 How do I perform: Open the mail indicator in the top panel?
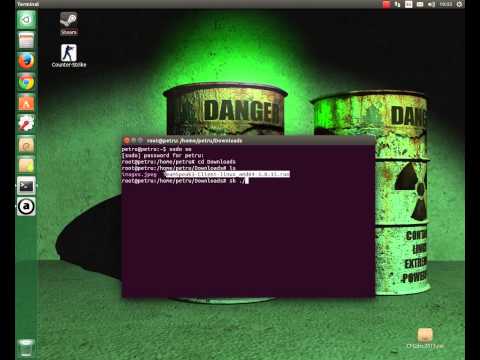pyautogui.click(x=420, y=4)
